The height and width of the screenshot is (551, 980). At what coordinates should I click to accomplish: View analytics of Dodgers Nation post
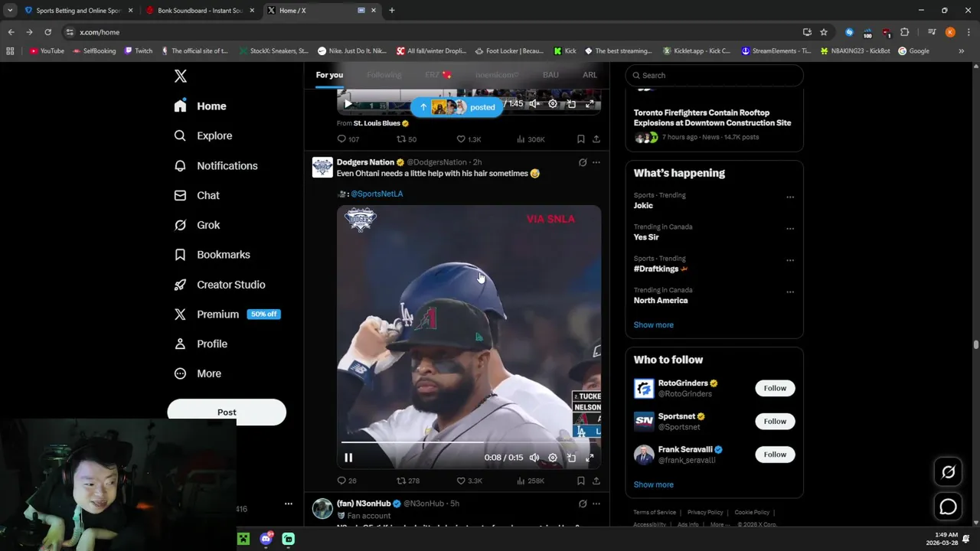tap(530, 481)
